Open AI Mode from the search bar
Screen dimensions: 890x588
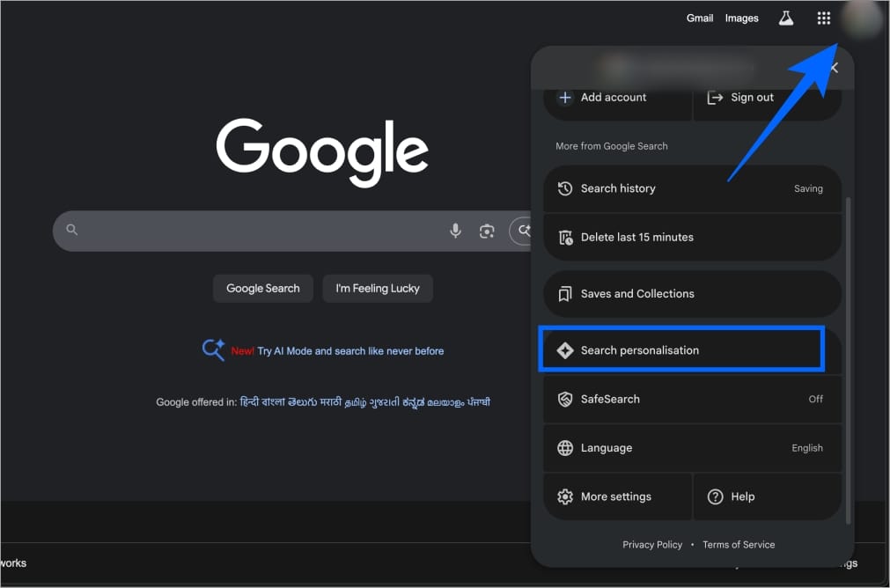525,231
